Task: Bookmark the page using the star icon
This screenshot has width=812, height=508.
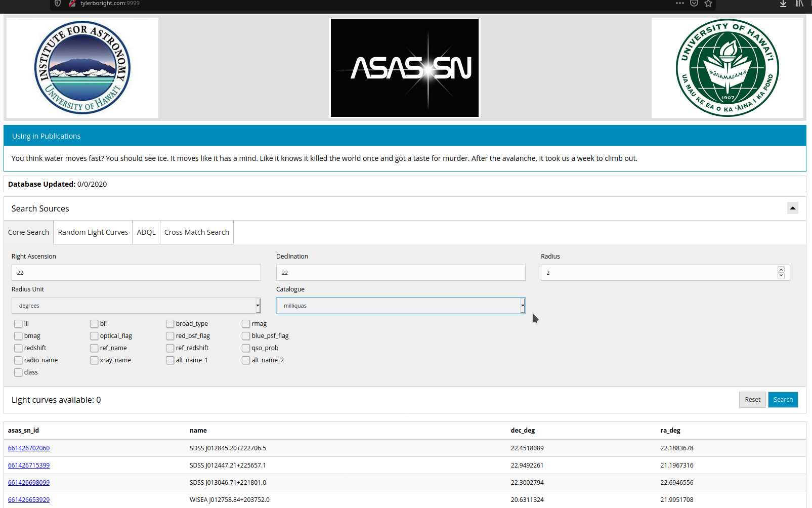Action: coord(708,3)
